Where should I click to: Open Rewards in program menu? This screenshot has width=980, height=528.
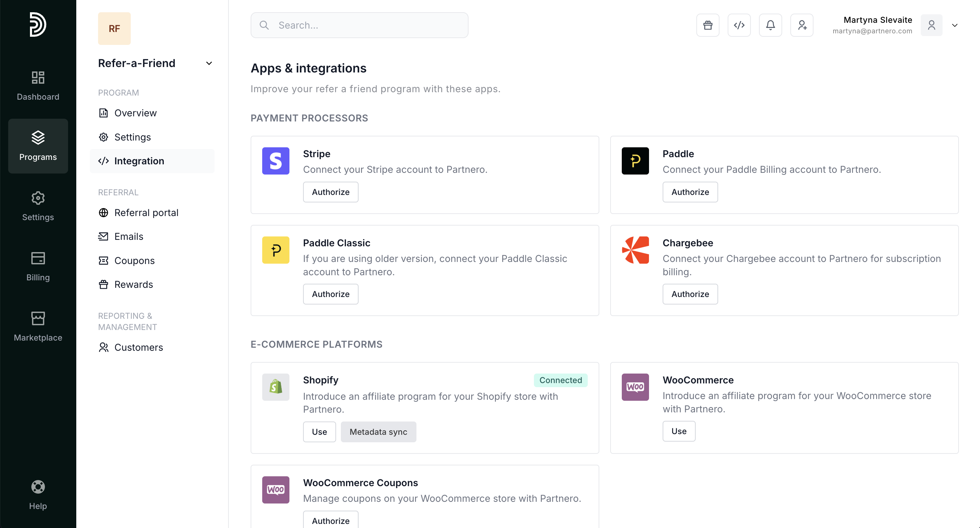(x=133, y=284)
